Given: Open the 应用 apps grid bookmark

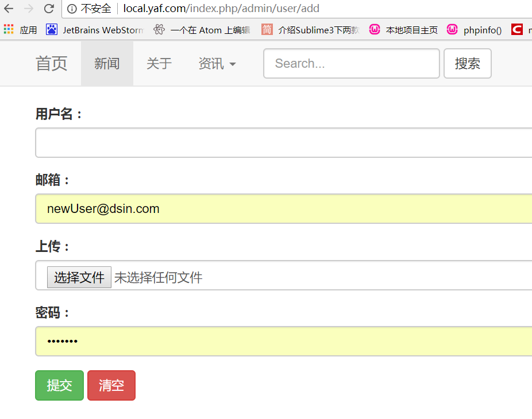Looking at the screenshot, I should tap(21, 30).
